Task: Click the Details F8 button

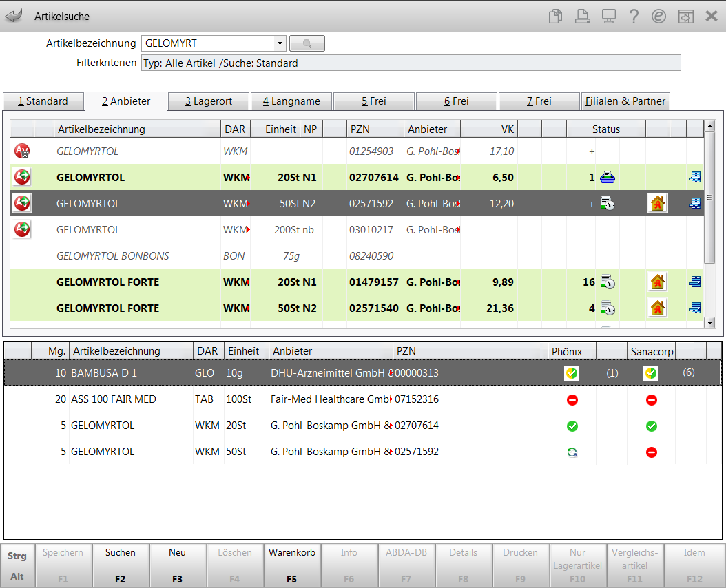Action: tap(463, 565)
